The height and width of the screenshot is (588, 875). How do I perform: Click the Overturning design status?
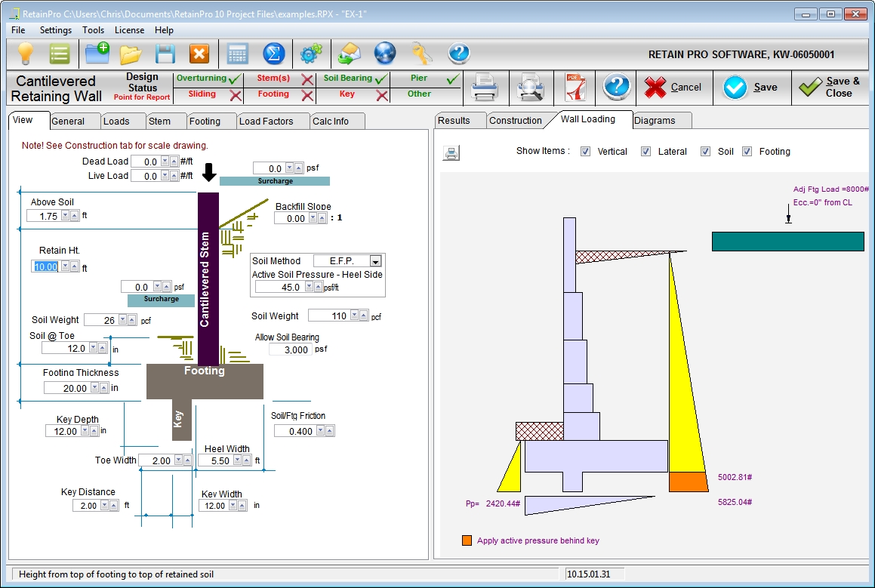coord(208,79)
